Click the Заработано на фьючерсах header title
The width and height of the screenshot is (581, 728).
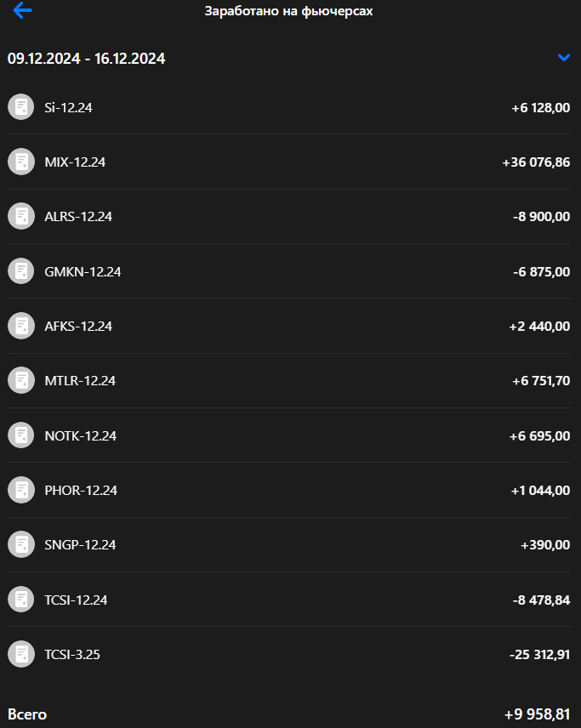[288, 12]
